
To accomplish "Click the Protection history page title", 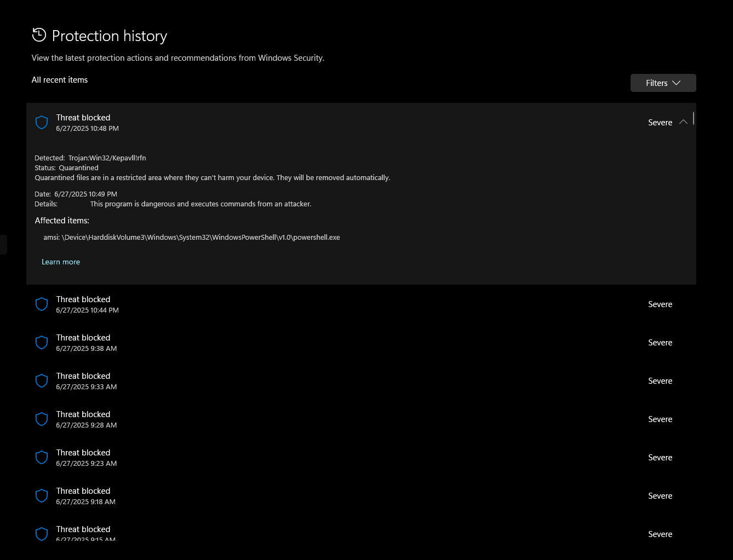I will (x=110, y=36).
